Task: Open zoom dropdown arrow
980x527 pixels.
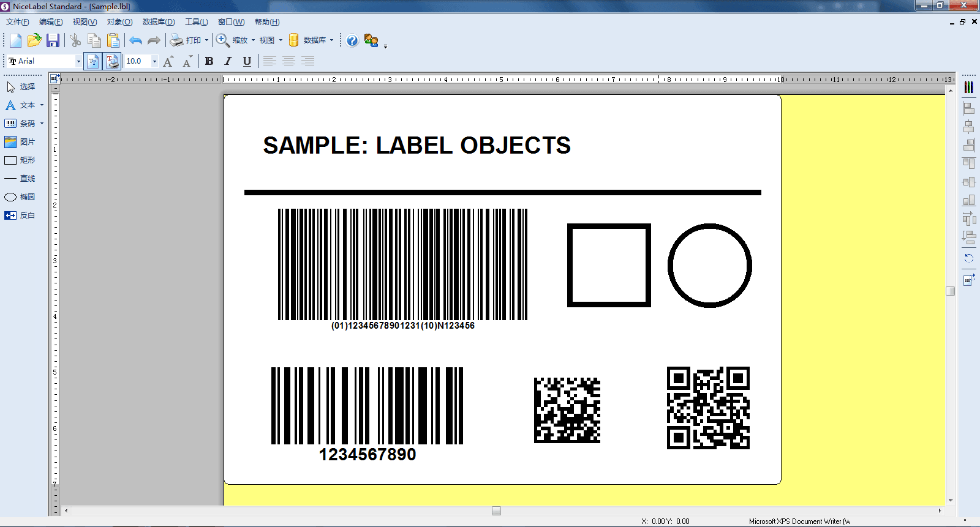Action: (x=253, y=40)
